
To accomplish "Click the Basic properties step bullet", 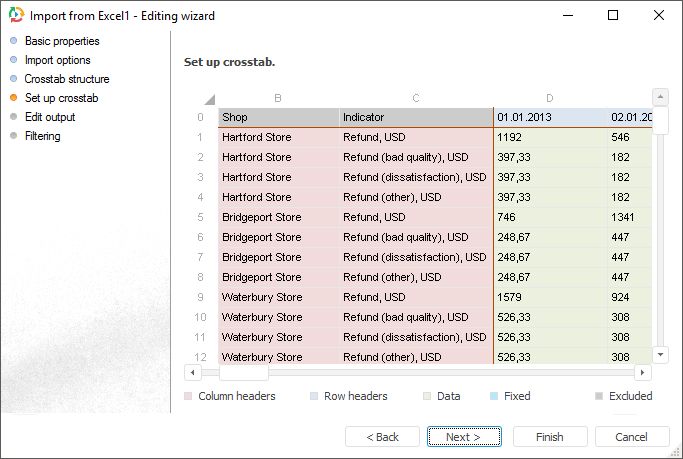I will 14,41.
